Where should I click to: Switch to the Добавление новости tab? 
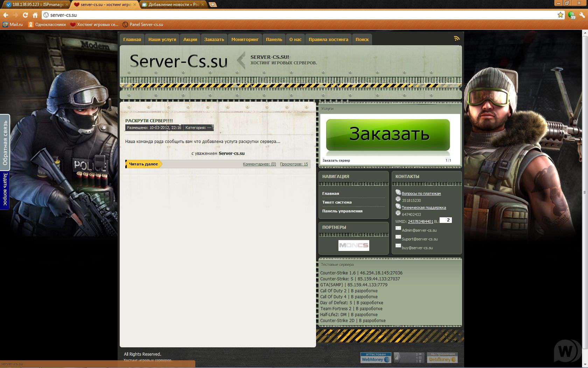pyautogui.click(x=174, y=5)
